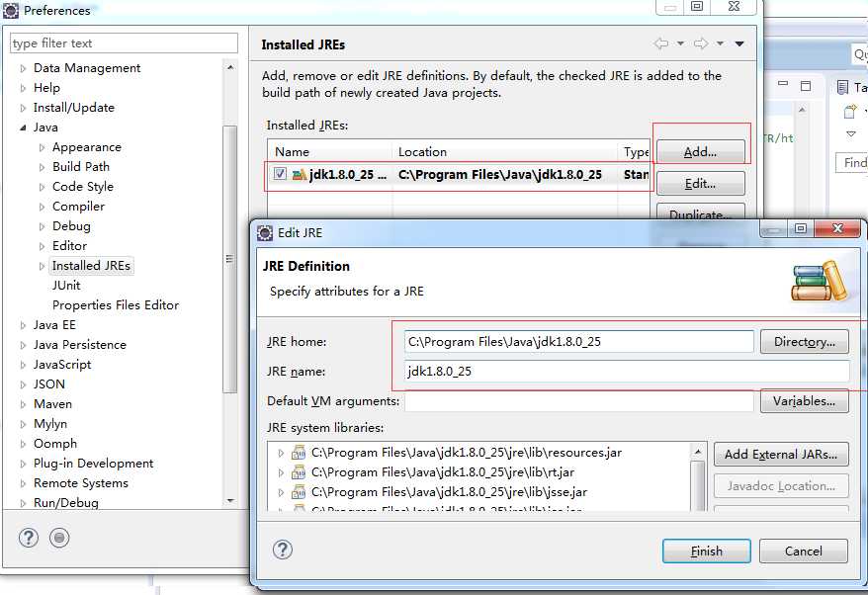This screenshot has height=595, width=868.
Task: Click Add External JARs... button
Action: pyautogui.click(x=781, y=455)
